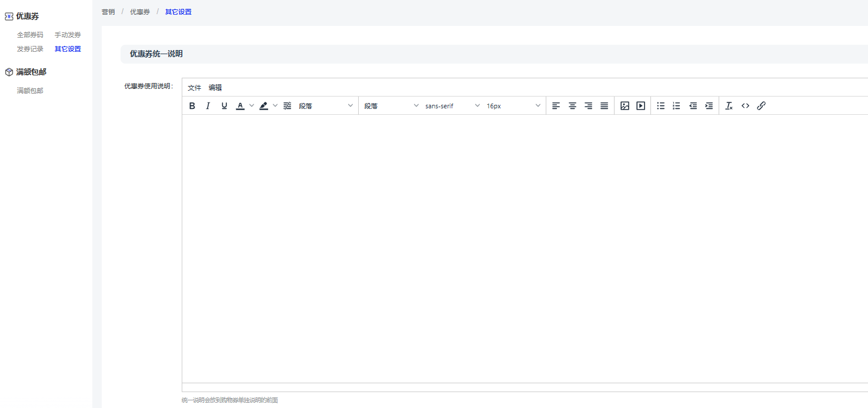Expand the text color picker arrow

pyautogui.click(x=252, y=106)
